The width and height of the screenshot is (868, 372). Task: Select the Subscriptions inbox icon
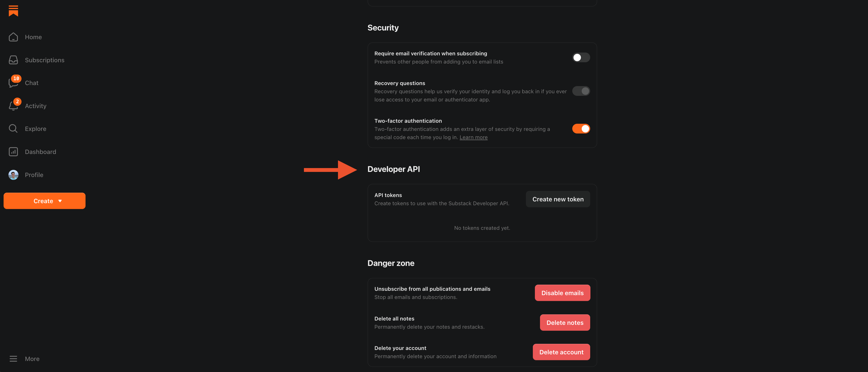pos(13,60)
